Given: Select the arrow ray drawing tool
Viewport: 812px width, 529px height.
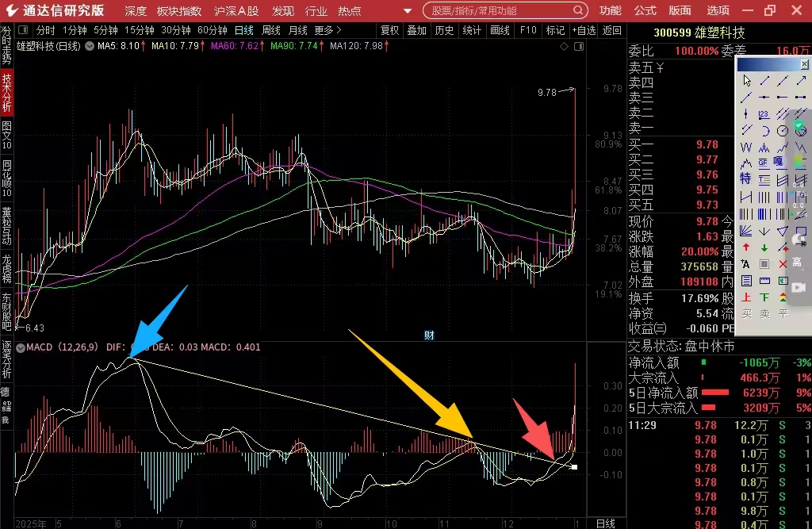Looking at the screenshot, I should pyautogui.click(x=801, y=80).
